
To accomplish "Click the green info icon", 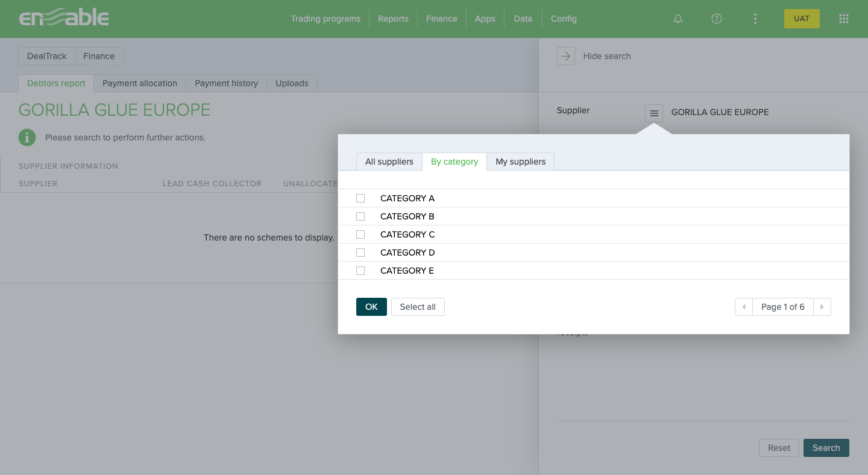I will (x=27, y=137).
